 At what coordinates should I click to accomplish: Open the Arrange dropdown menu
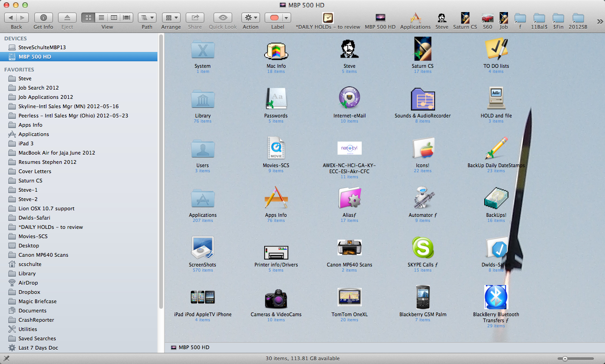pos(171,18)
